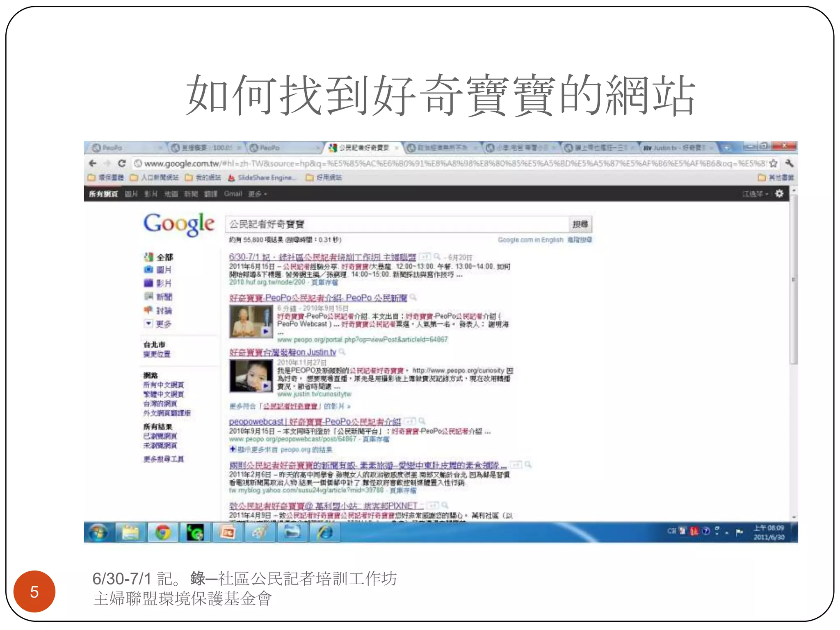The height and width of the screenshot is (630, 840).
Task: Click the Google logo
Action: 179,224
